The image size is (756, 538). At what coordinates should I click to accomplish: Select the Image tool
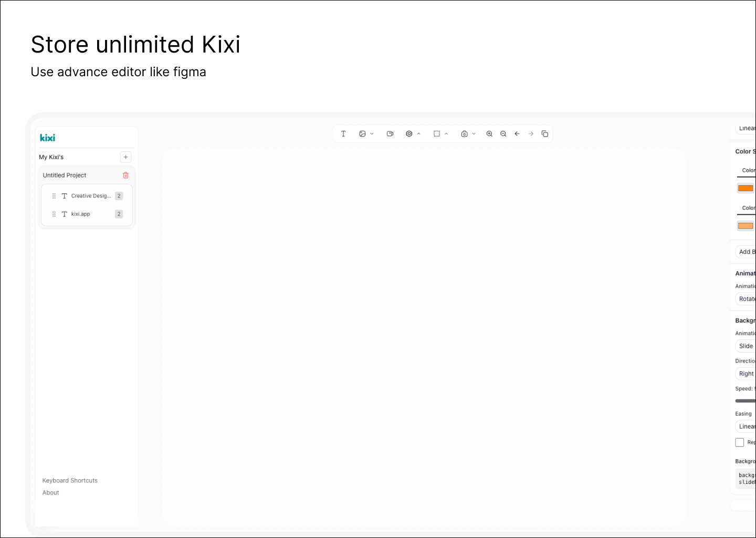click(x=363, y=133)
